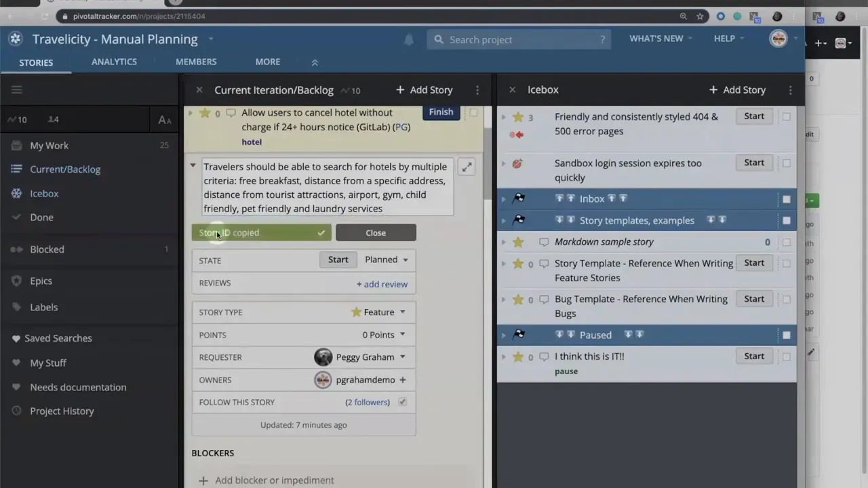The image size is (868, 488).
Task: Select the Current/Backlog list icon in sidebar
Action: pos(17,169)
